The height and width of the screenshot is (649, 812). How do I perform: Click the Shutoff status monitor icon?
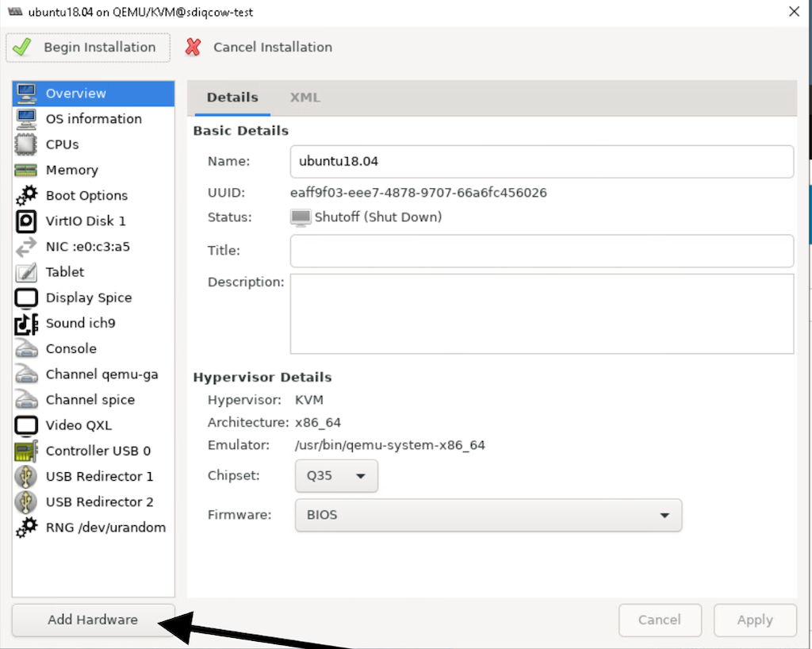click(x=301, y=217)
